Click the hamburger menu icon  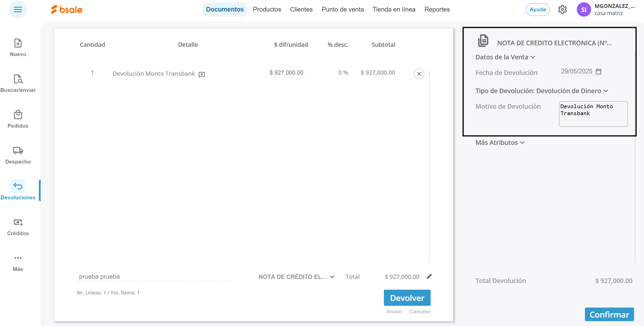click(x=18, y=10)
